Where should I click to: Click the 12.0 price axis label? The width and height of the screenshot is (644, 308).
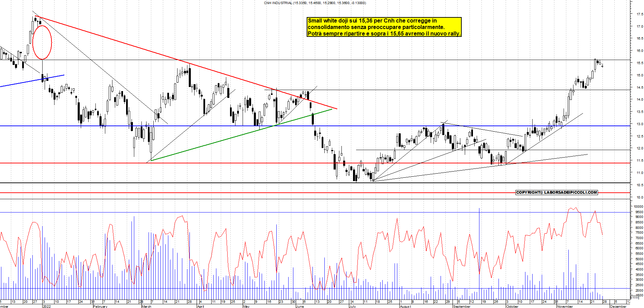640,148
